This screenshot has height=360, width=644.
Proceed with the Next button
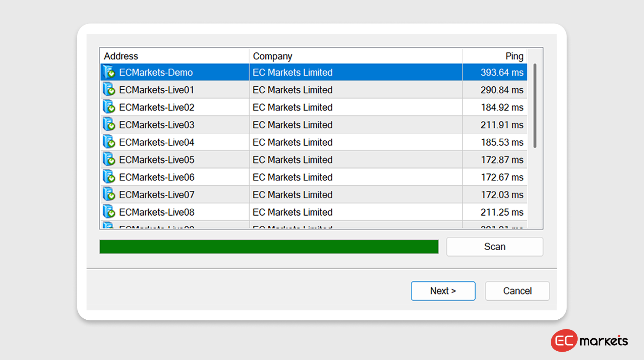point(443,291)
